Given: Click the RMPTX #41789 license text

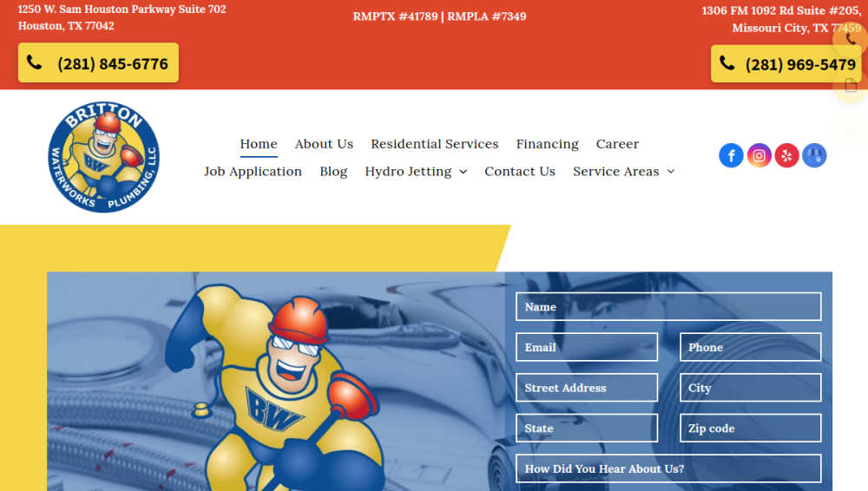Looking at the screenshot, I should (x=395, y=16).
